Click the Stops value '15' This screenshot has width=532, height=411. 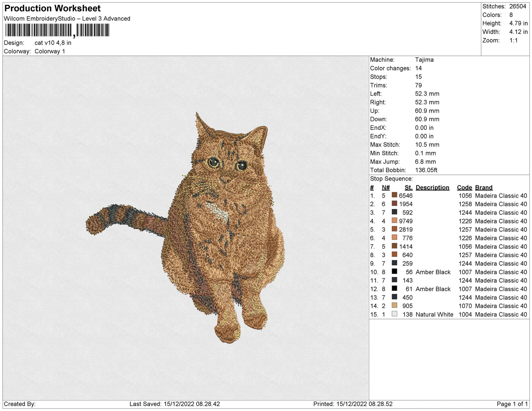tap(419, 77)
